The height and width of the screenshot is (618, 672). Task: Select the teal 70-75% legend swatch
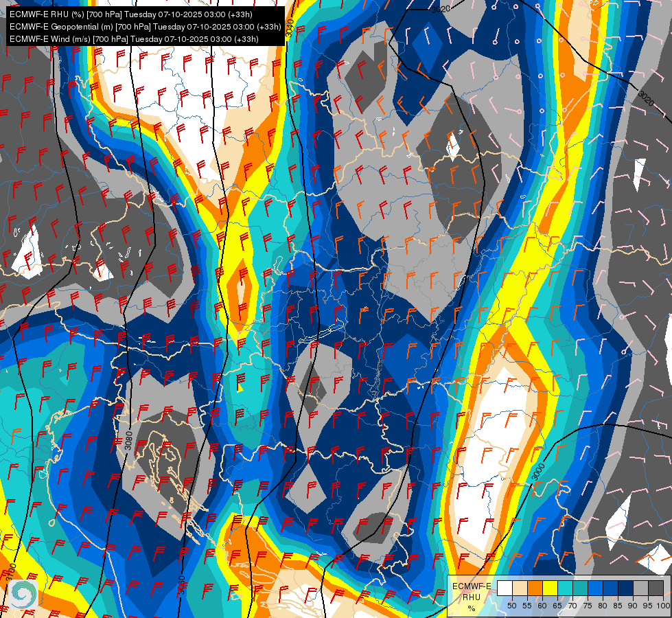pos(580,588)
